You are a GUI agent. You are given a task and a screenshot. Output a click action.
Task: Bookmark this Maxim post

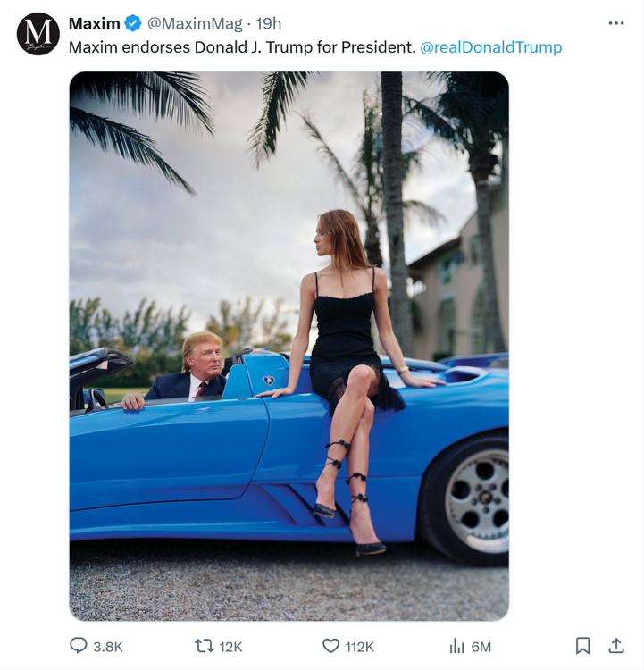[x=582, y=645]
